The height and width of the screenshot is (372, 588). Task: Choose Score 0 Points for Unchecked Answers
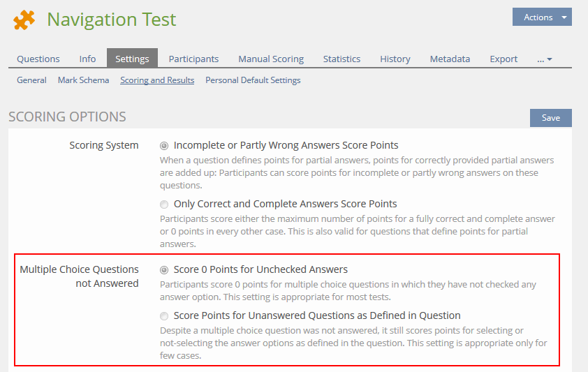(164, 270)
